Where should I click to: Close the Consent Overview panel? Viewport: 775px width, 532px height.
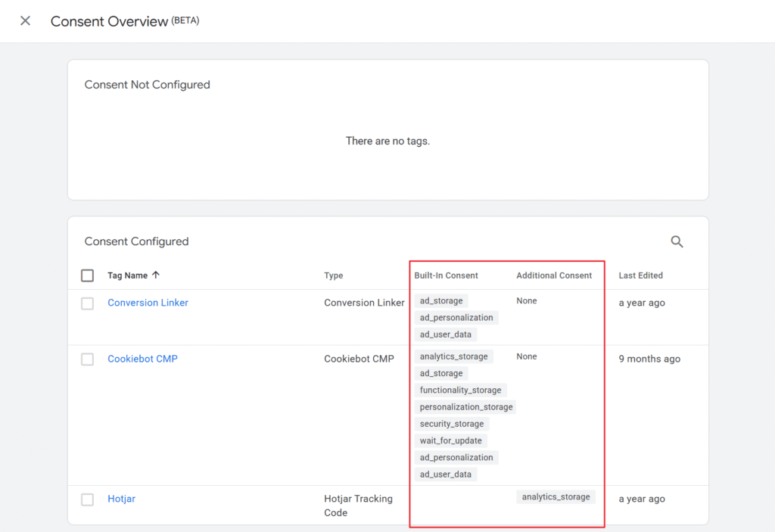(25, 20)
